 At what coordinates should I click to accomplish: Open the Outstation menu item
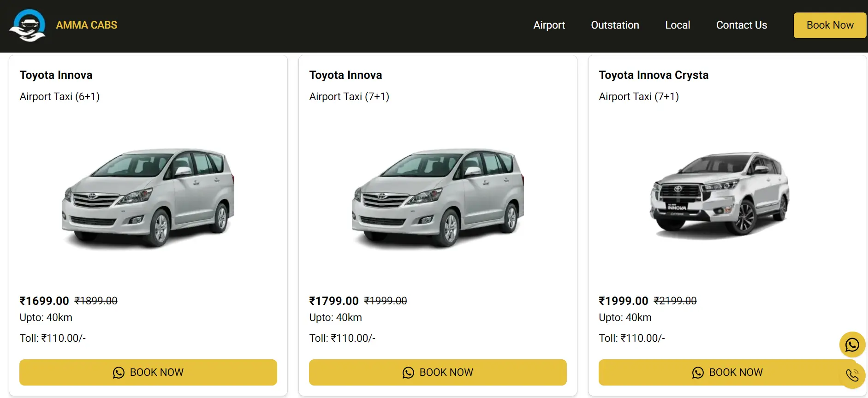[615, 25]
